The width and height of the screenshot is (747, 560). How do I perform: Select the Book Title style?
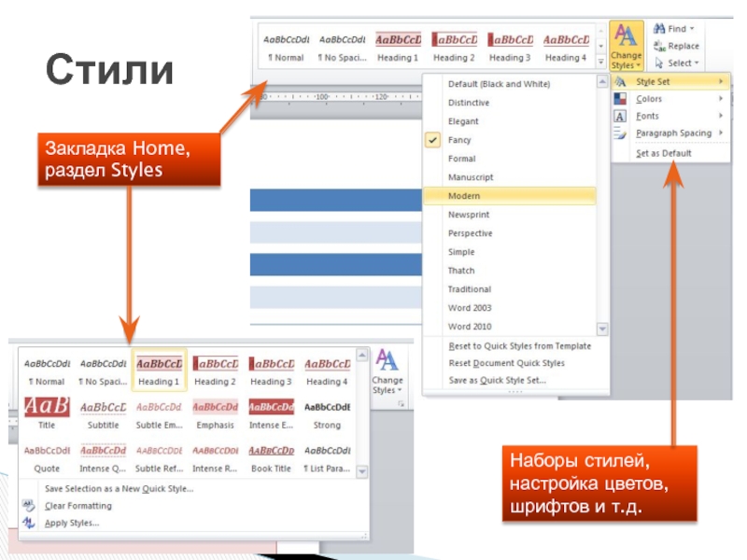[271, 457]
